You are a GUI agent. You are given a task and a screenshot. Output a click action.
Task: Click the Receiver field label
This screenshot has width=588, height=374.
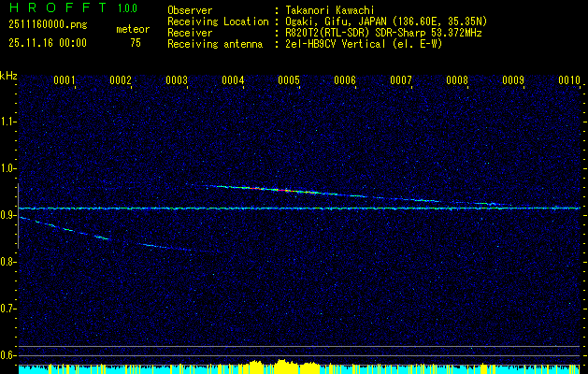[x=190, y=33]
